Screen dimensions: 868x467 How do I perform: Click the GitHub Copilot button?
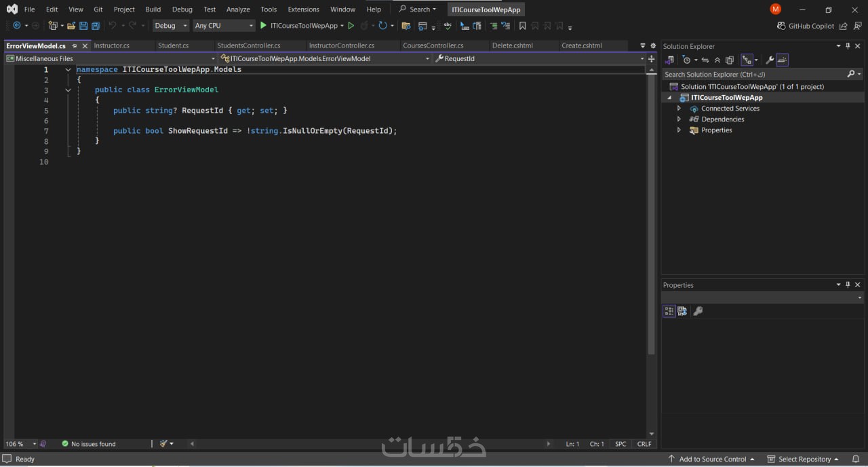(x=806, y=26)
